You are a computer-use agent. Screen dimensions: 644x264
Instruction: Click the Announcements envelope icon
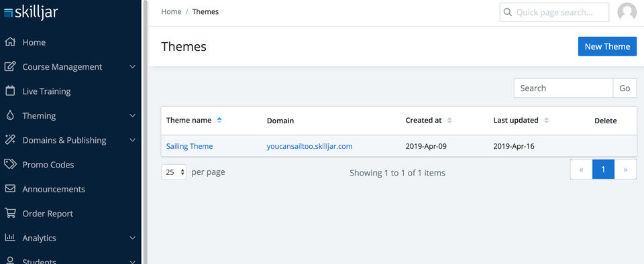point(10,189)
